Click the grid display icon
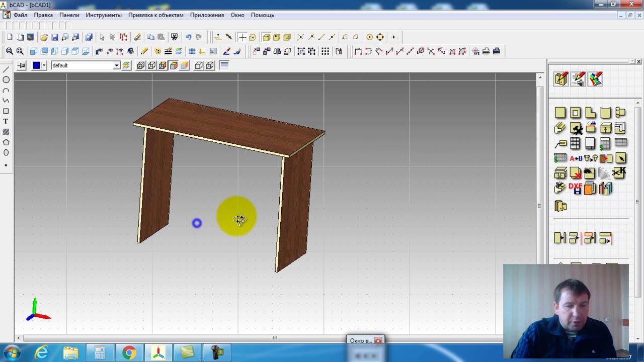 click(192, 51)
